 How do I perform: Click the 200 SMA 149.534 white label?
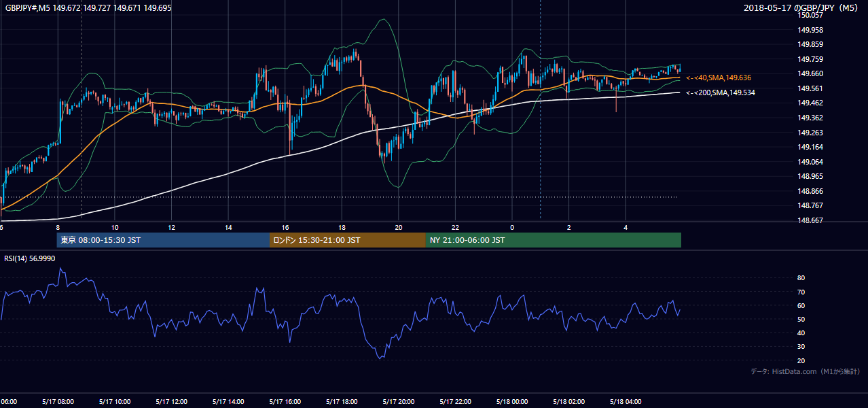click(x=721, y=92)
